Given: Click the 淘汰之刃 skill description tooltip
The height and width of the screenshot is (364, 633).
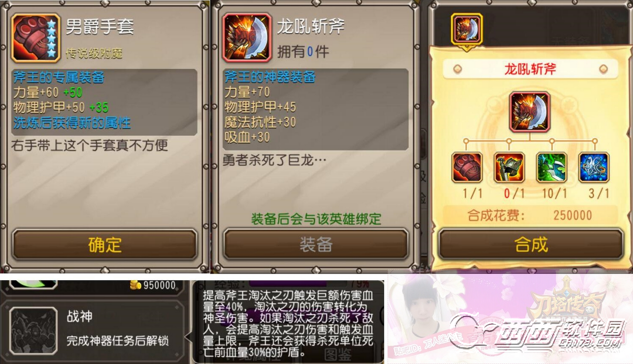Looking at the screenshot, I should pyautogui.click(x=288, y=323).
